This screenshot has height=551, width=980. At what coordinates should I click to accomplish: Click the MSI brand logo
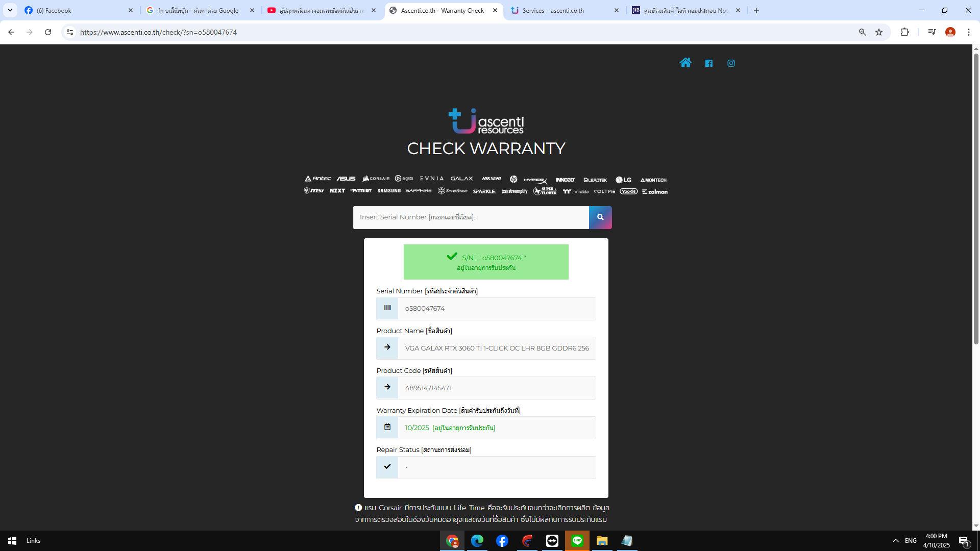click(314, 191)
